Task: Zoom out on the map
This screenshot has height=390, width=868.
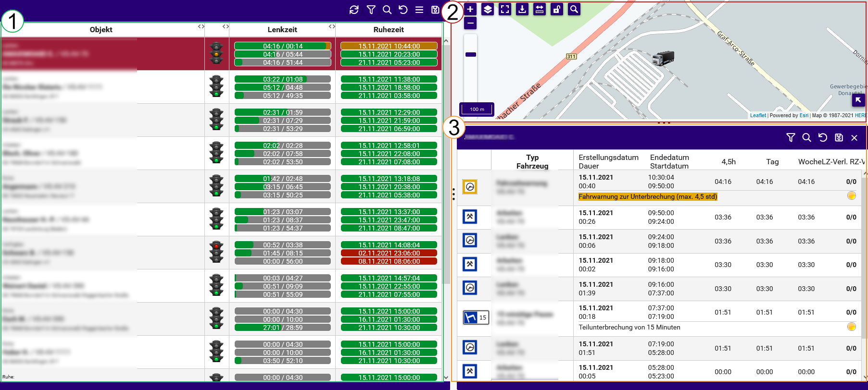Action: 470,23
